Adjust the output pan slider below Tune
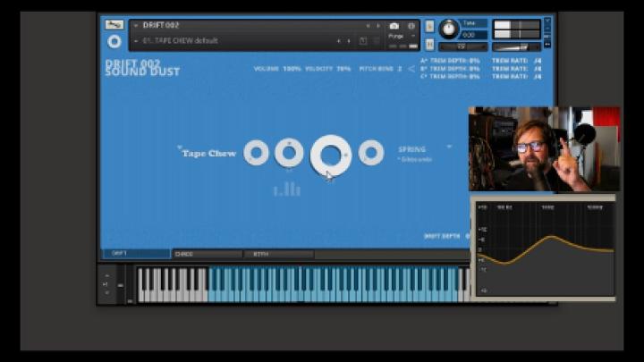The image size is (644, 362). (x=462, y=46)
